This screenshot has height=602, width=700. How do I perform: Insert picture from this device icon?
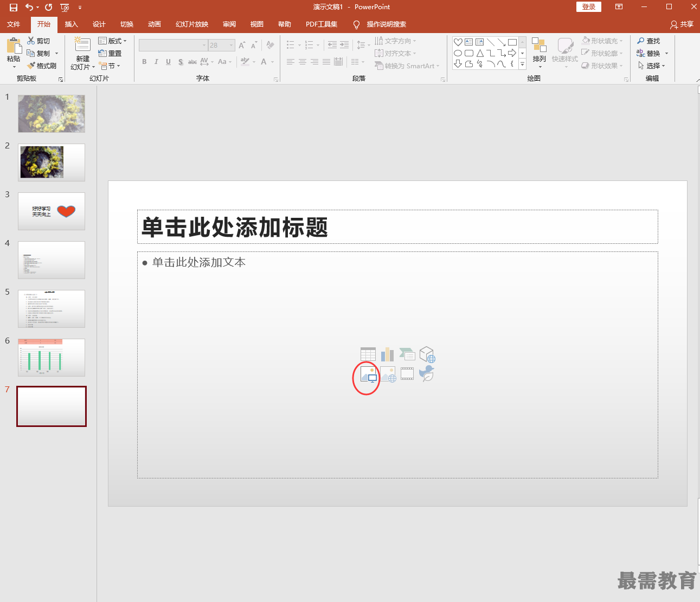(368, 374)
